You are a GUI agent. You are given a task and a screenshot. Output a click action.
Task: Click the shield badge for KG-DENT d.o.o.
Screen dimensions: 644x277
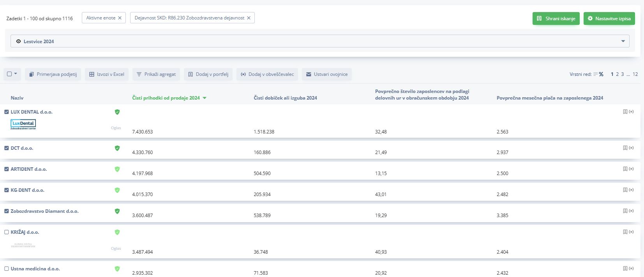pyautogui.click(x=117, y=190)
